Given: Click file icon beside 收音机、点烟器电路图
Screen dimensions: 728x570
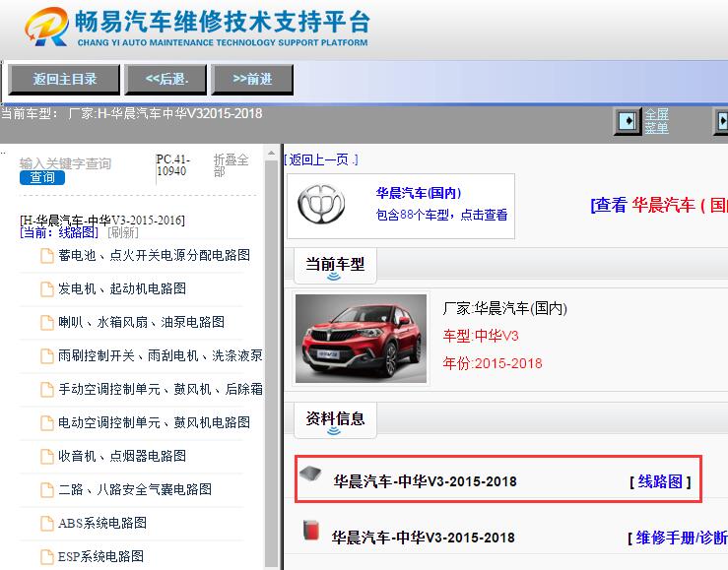Looking at the screenshot, I should (x=47, y=457).
